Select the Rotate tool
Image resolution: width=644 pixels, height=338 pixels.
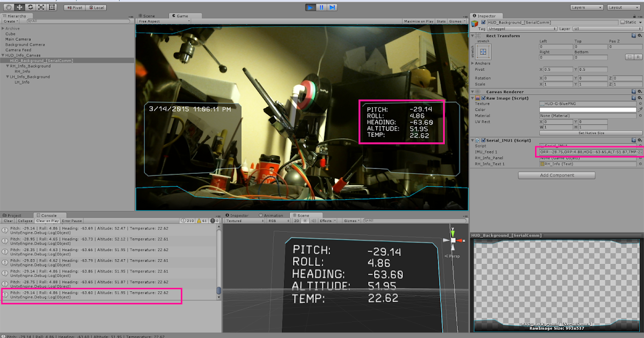(30, 8)
